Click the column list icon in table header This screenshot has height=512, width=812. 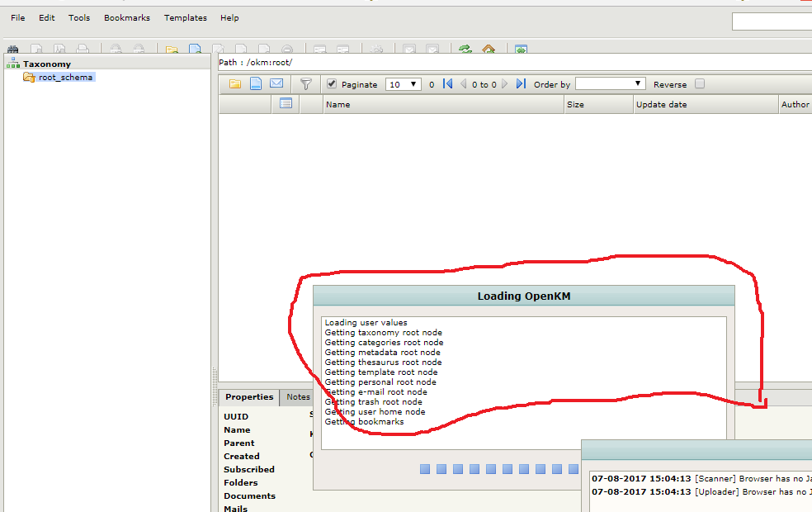pyautogui.click(x=286, y=104)
